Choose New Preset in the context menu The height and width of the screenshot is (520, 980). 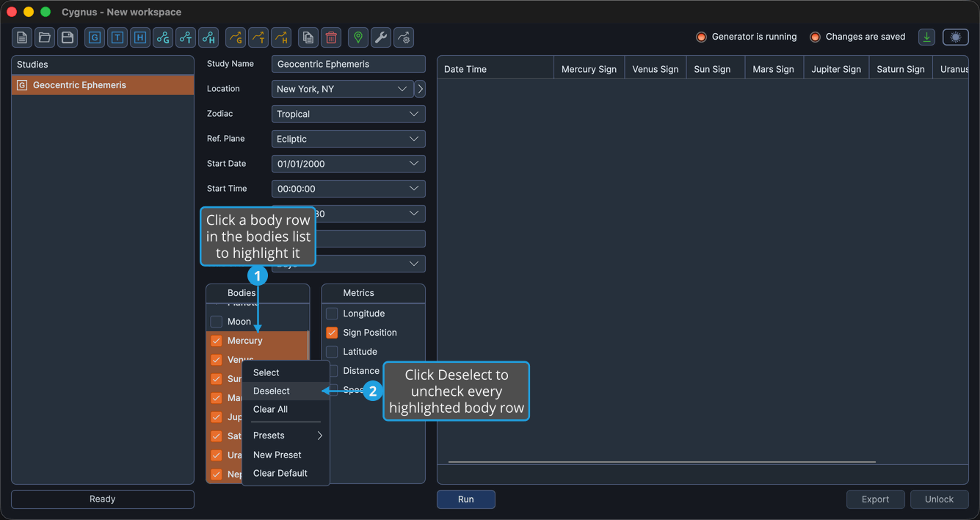[x=286, y=455]
